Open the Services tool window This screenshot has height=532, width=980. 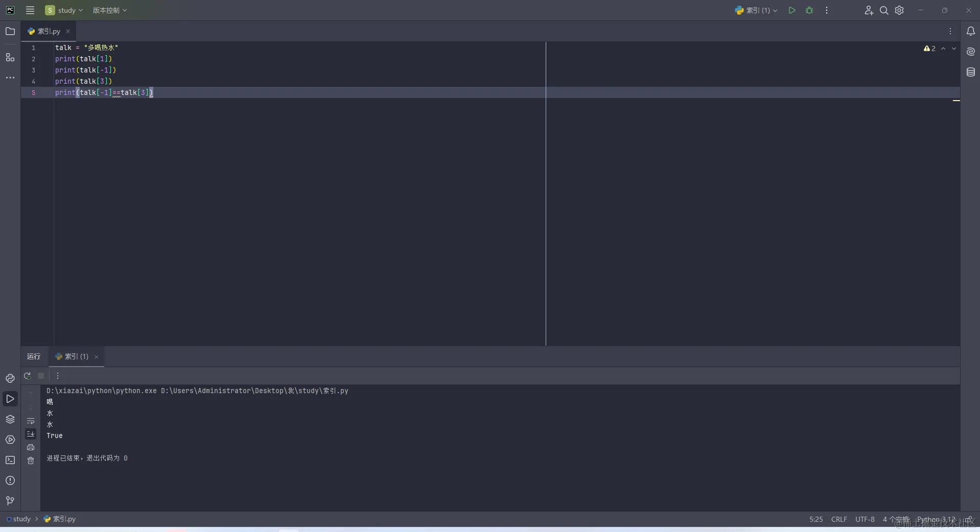tap(10, 440)
